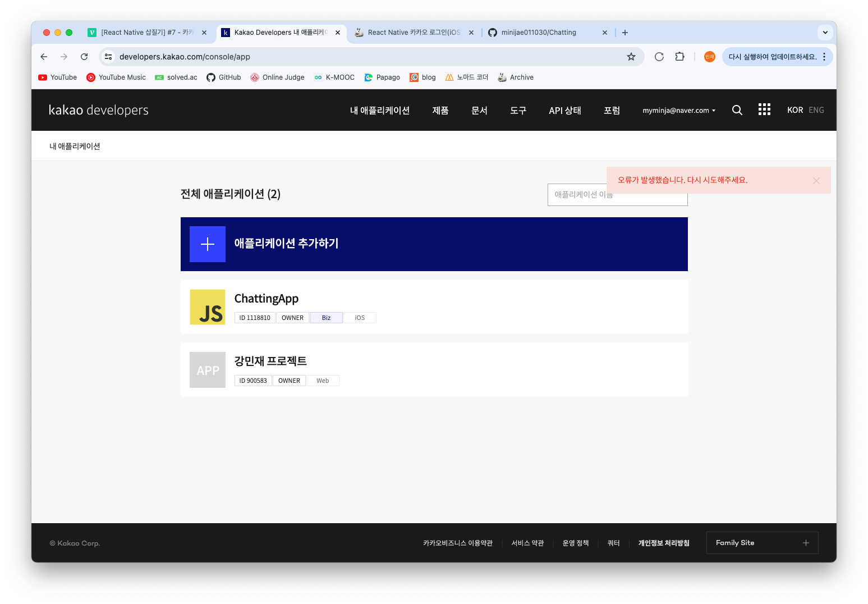
Task: Click the iOS tag on ChattingApp
Action: click(x=360, y=318)
